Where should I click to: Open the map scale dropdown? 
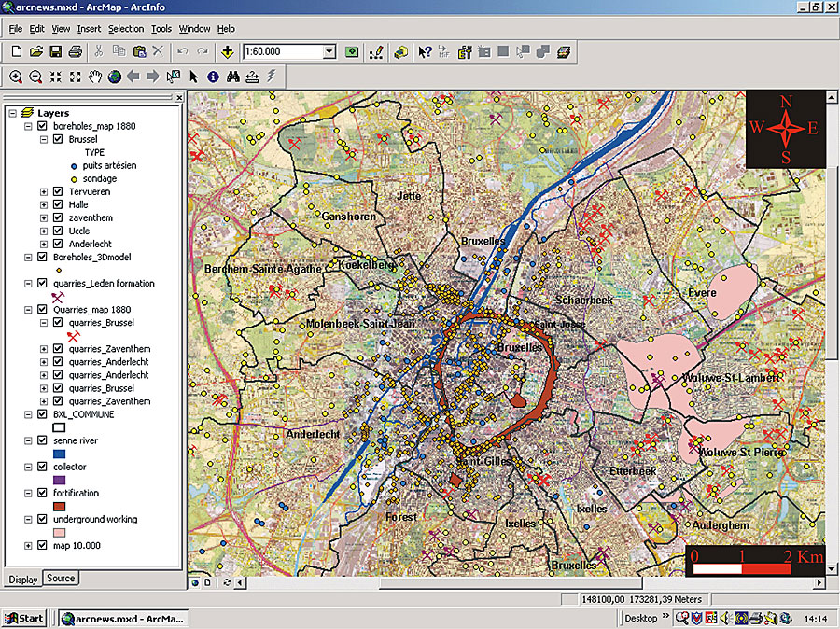(x=329, y=52)
